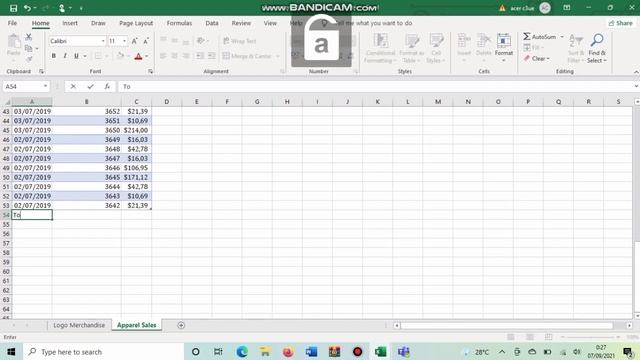Align cell text to the right
Viewport: 640px width, 360px height.
(186, 56)
